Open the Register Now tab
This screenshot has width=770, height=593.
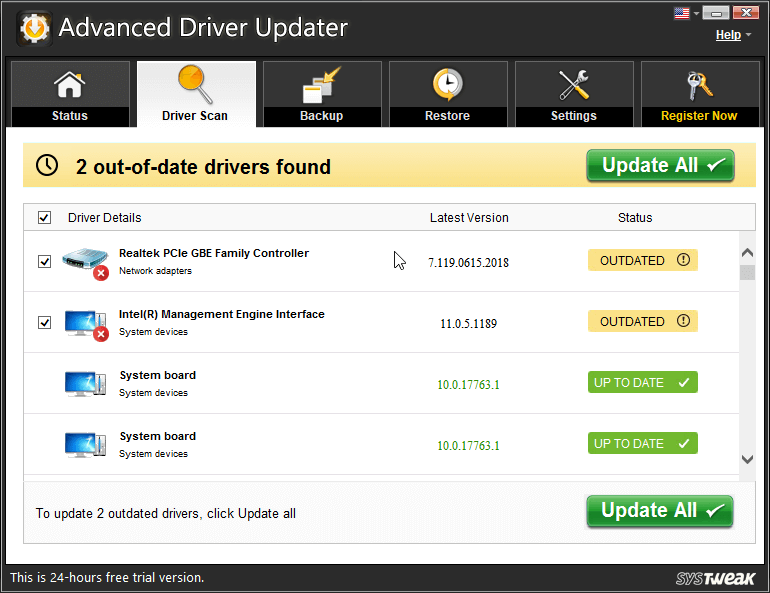tap(700, 94)
